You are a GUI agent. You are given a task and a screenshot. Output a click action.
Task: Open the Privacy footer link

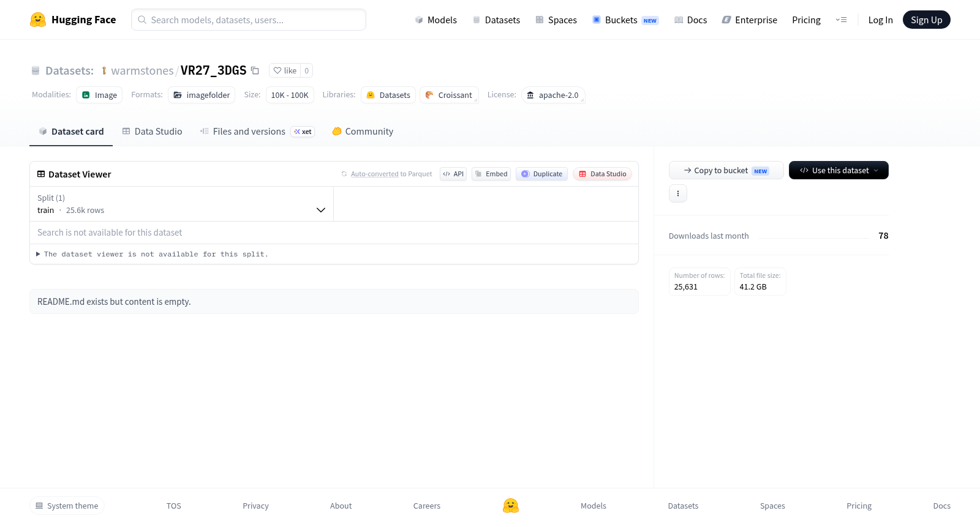click(x=255, y=506)
